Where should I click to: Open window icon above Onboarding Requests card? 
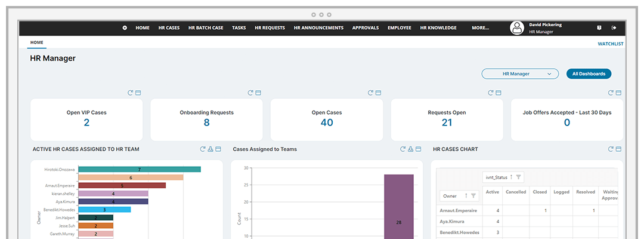coord(258,93)
